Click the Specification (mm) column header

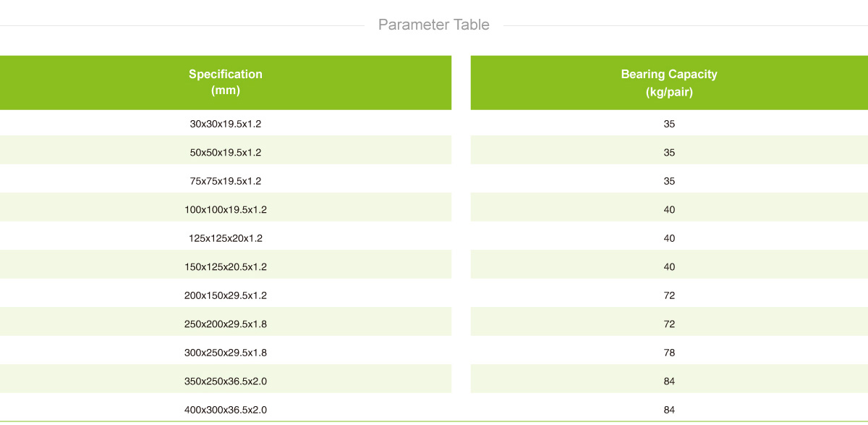coord(226,83)
